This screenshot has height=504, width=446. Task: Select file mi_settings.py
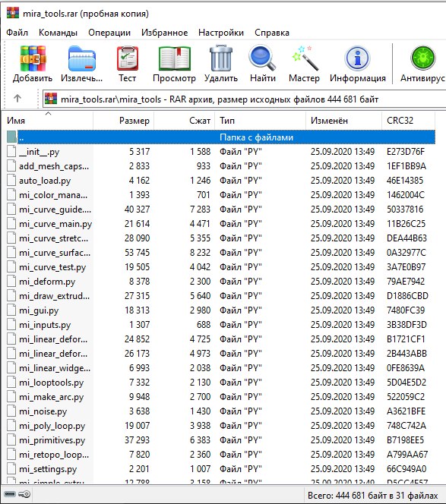[x=48, y=469]
